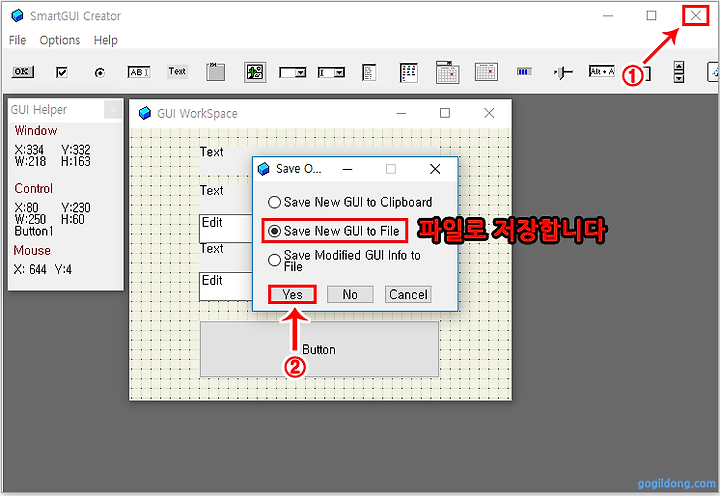Click Cancel in the Save dialog

point(408,294)
